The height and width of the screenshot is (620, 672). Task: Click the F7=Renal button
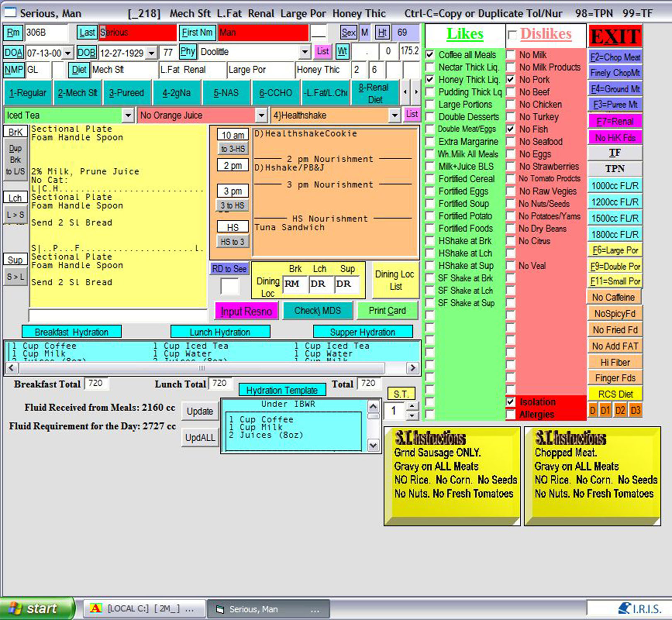pyautogui.click(x=615, y=122)
